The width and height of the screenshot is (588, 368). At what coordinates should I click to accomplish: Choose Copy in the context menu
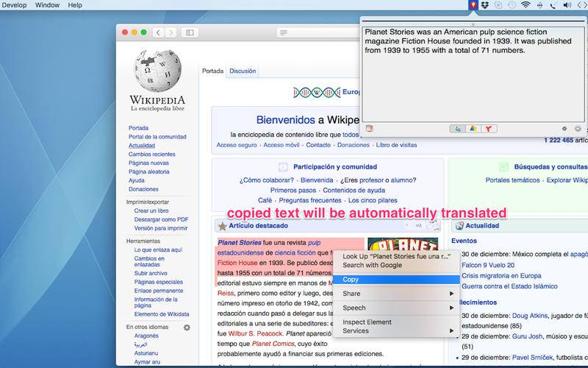tap(396, 280)
